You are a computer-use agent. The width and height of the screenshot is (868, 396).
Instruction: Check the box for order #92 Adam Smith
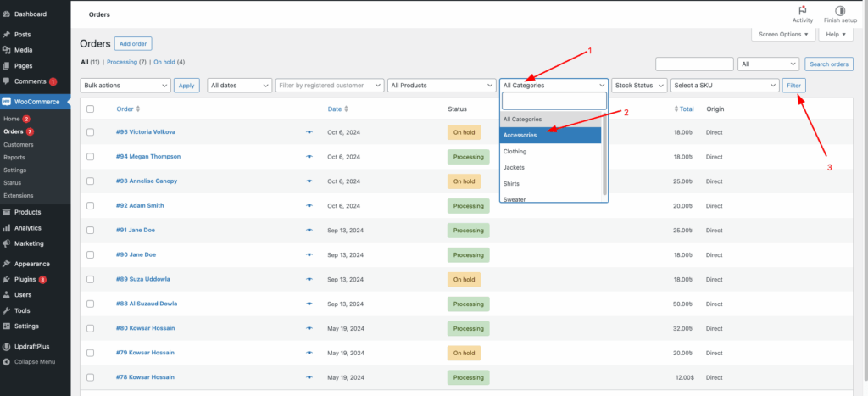90,205
